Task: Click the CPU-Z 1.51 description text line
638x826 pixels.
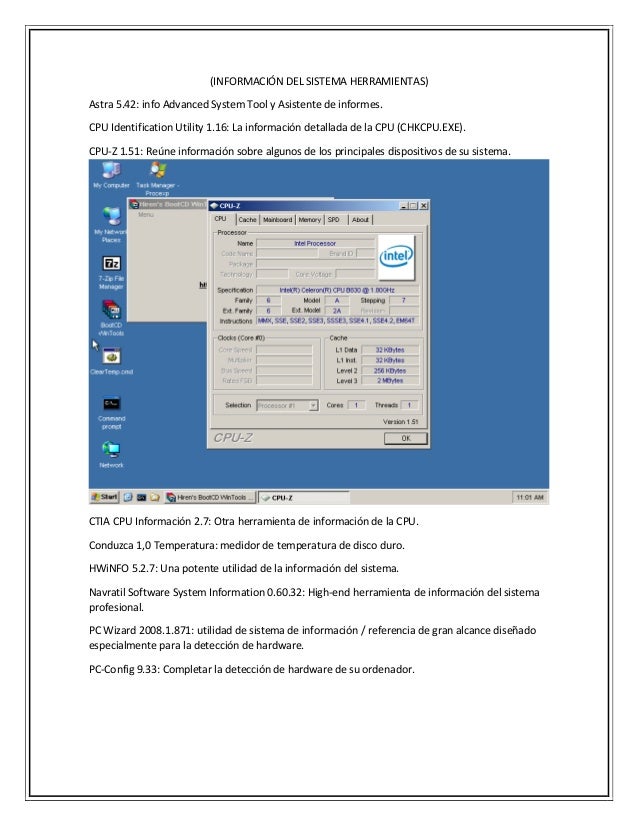Action: [300, 151]
